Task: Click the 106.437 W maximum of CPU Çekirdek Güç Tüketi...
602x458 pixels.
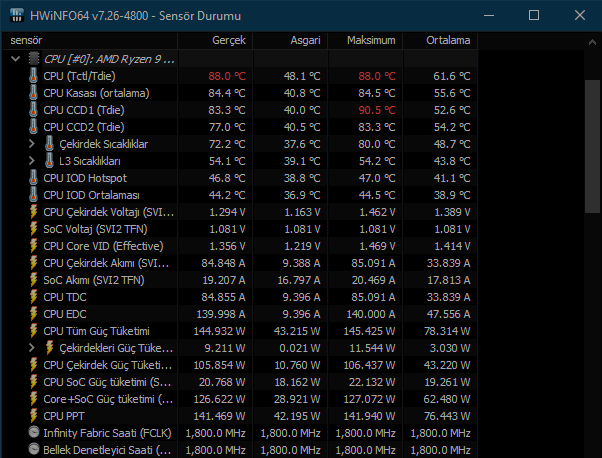Action: tap(369, 365)
